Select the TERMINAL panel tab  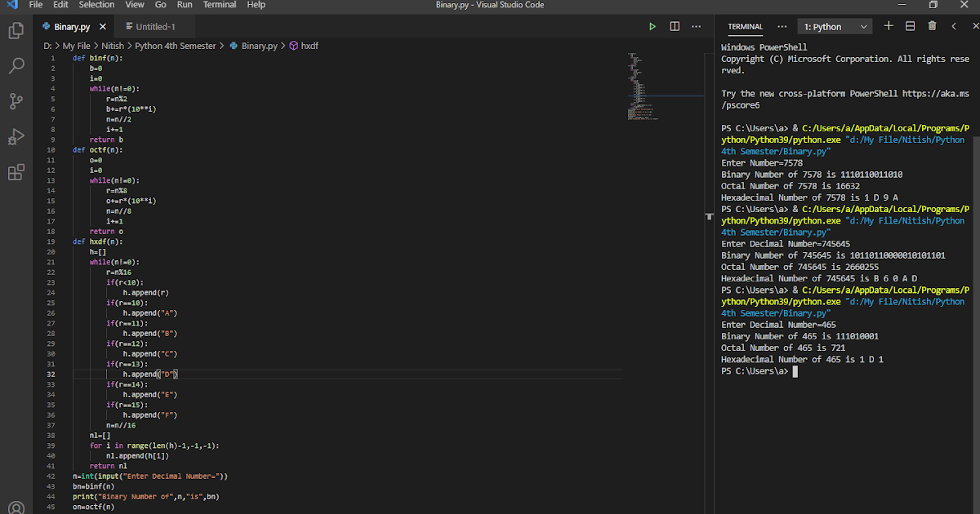[x=745, y=27]
